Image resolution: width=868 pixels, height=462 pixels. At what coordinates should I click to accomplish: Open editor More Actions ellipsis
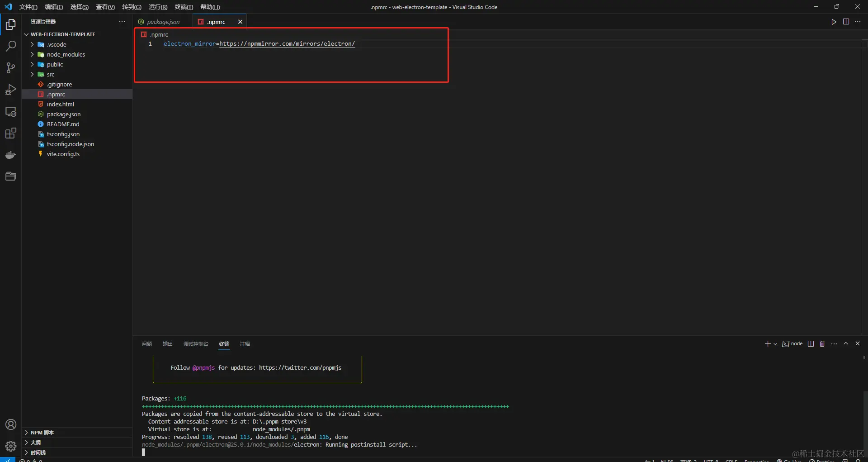[x=858, y=22]
